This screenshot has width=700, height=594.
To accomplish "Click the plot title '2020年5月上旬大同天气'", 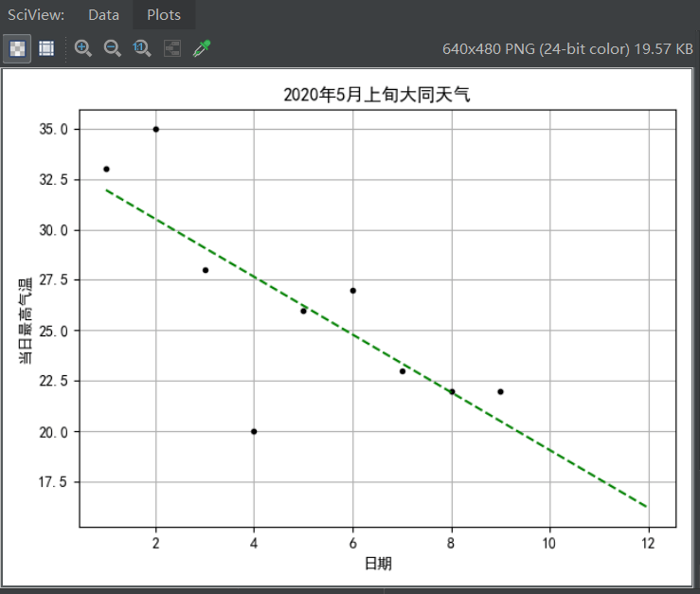I will click(377, 95).
